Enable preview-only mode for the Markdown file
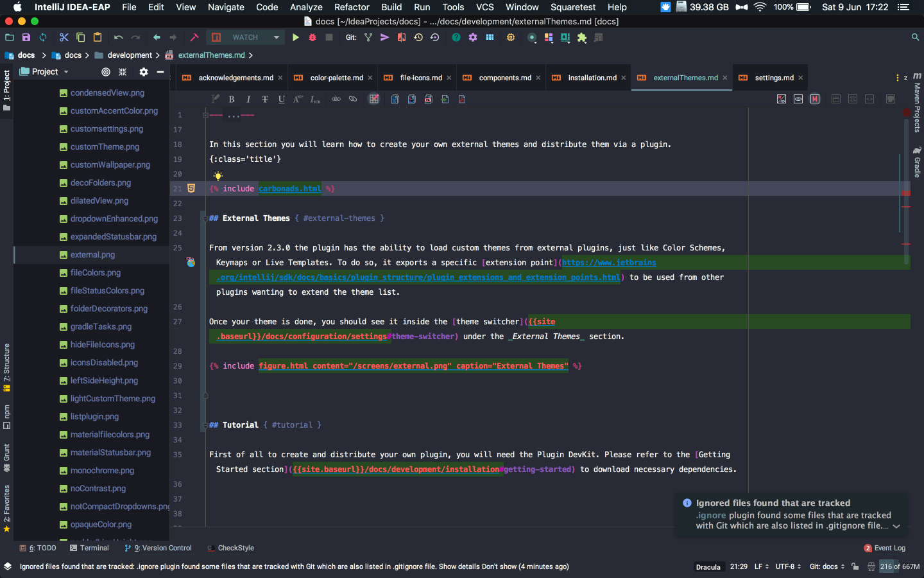The height and width of the screenshot is (578, 924). click(798, 99)
